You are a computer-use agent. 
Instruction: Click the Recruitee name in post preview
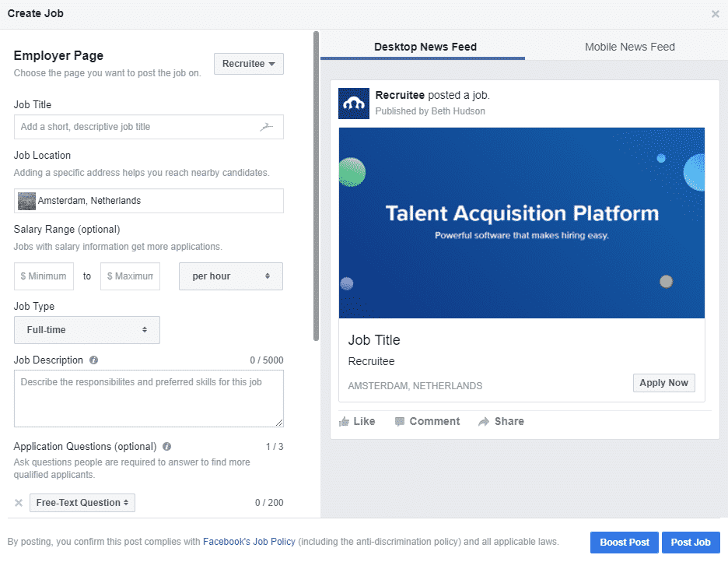(x=400, y=95)
